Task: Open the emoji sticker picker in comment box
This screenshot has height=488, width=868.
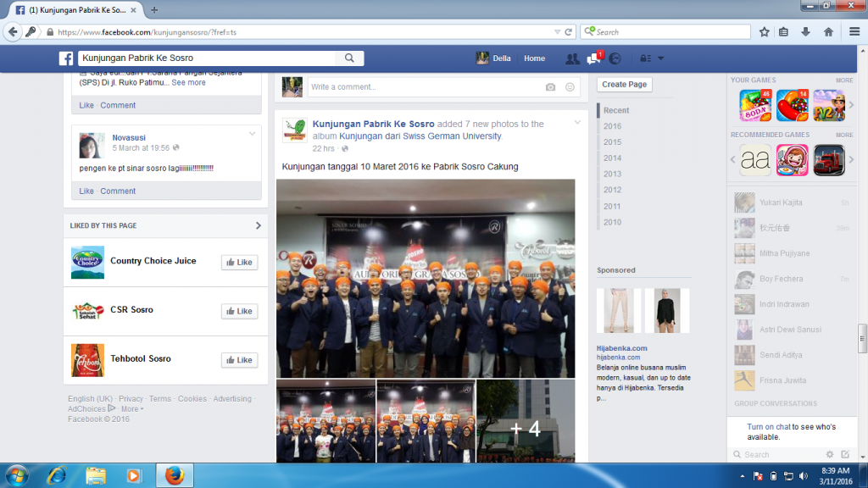Action: click(x=570, y=87)
